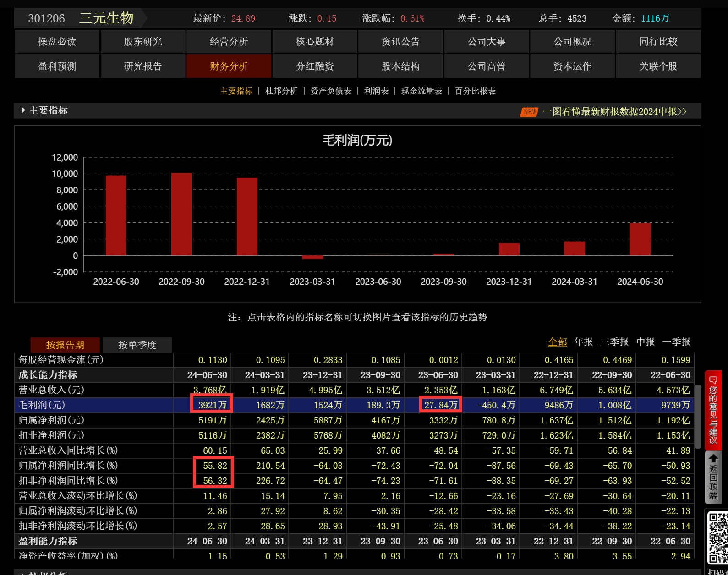Switch to 经营分析 tab
The image size is (728, 575).
click(x=229, y=42)
